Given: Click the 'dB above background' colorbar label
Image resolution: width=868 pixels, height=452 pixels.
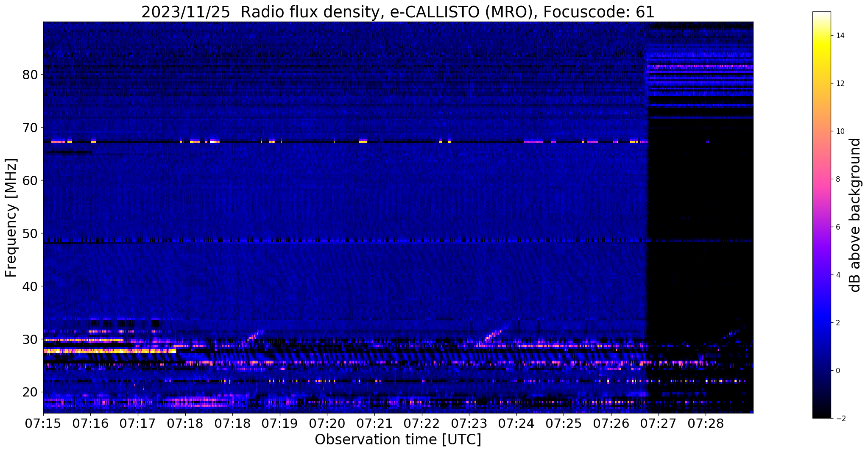Looking at the screenshot, I should [855, 215].
